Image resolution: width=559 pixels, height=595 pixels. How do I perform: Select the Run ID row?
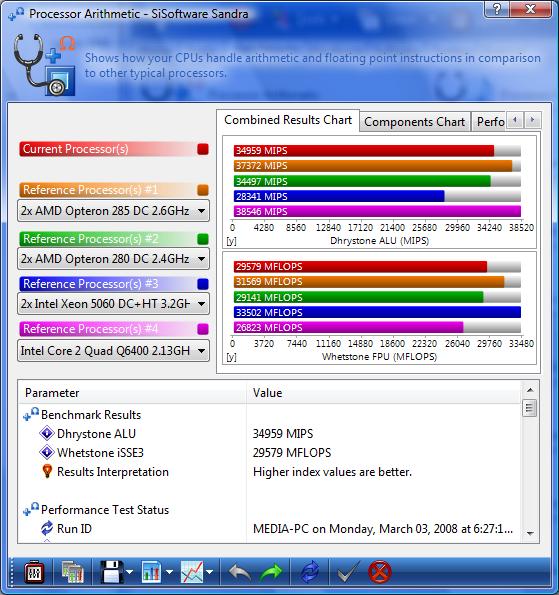pos(269,529)
